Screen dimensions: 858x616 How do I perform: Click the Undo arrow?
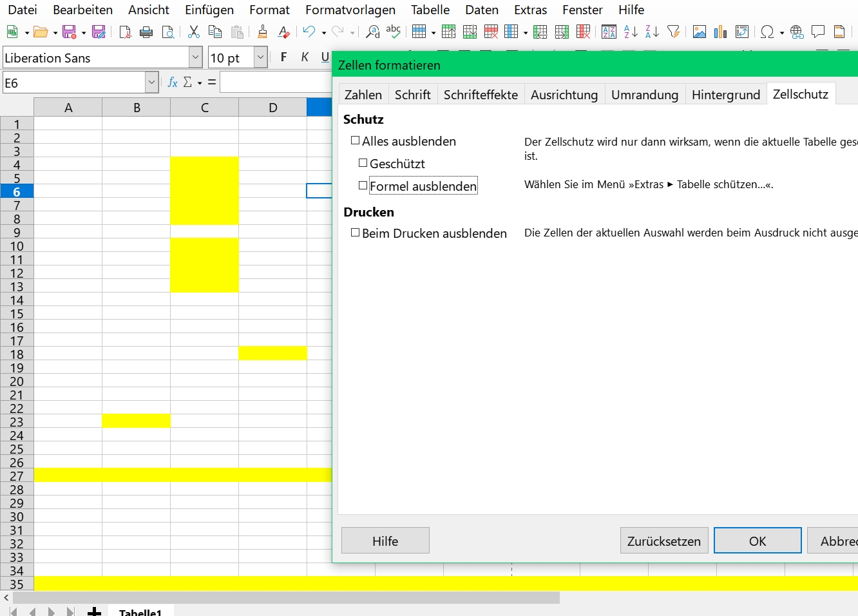309,32
